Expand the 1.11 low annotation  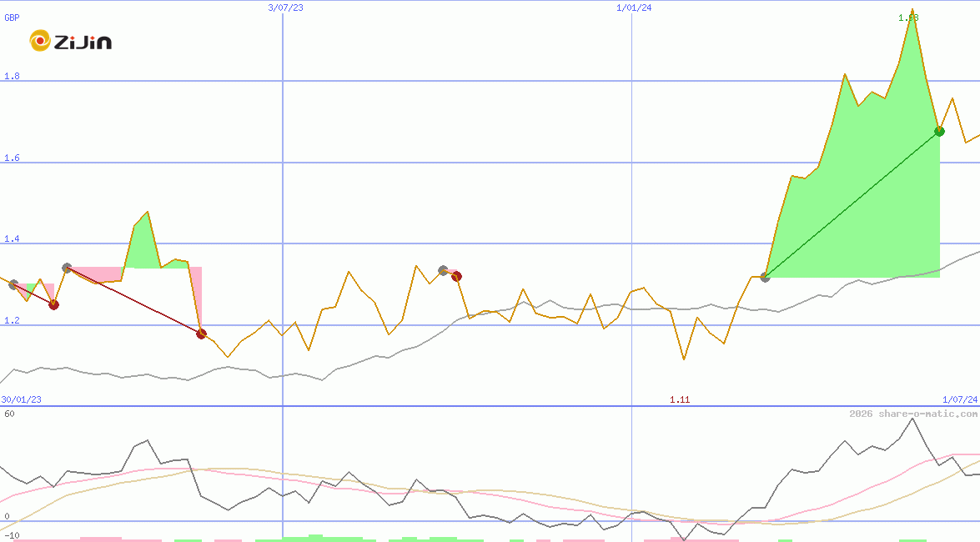[681, 399]
